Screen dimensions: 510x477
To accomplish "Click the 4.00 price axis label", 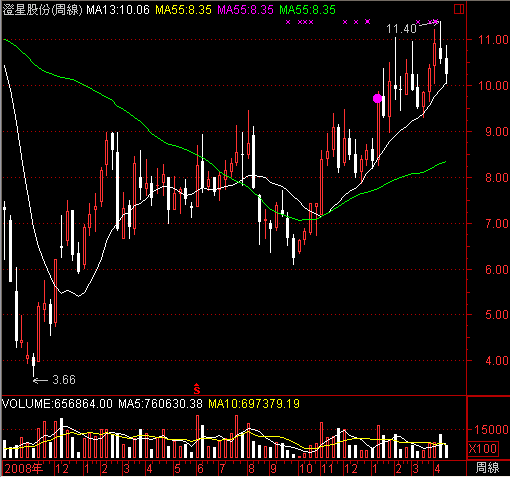I will (497, 361).
